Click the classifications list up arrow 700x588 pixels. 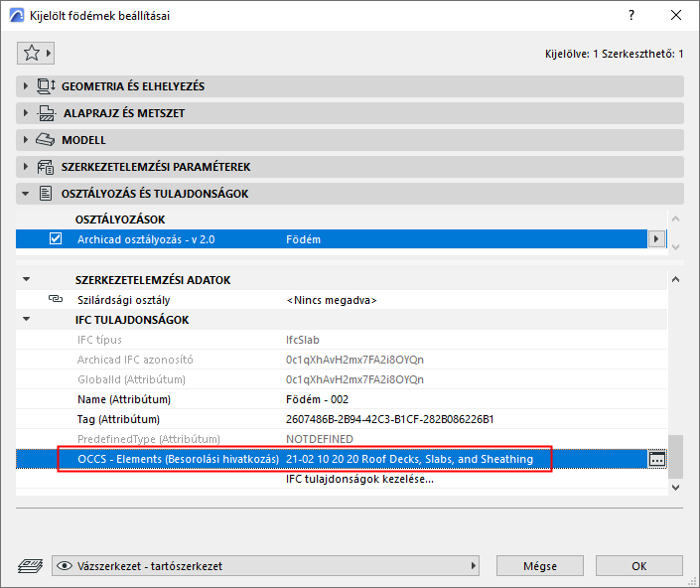[675, 219]
